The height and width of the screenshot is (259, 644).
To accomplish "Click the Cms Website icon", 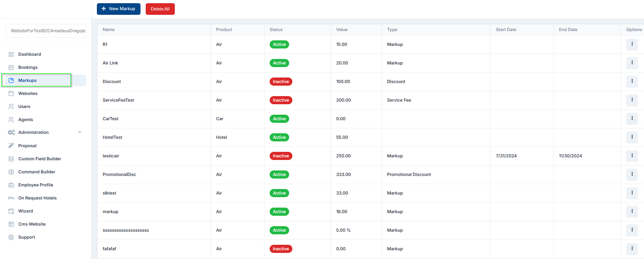I will click(x=11, y=224).
